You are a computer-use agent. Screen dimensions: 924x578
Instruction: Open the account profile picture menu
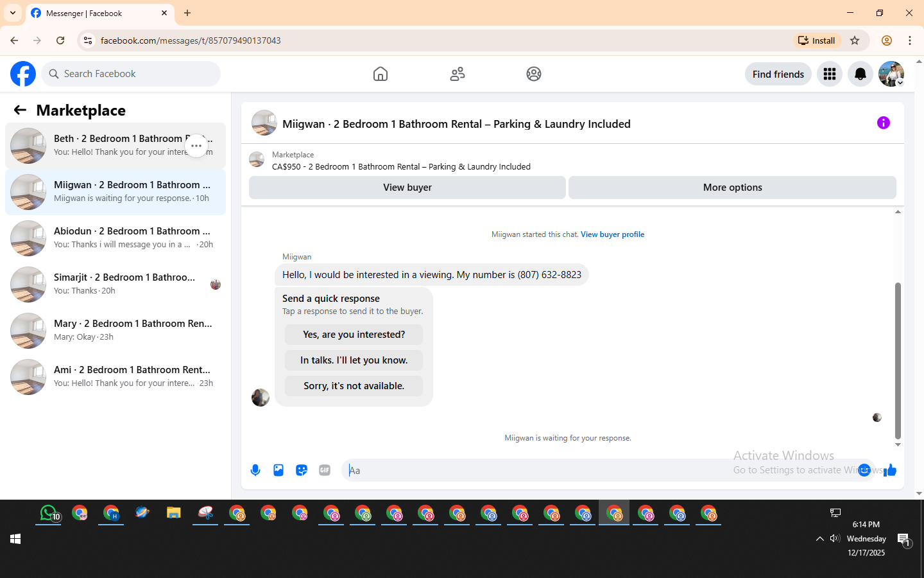[891, 74]
